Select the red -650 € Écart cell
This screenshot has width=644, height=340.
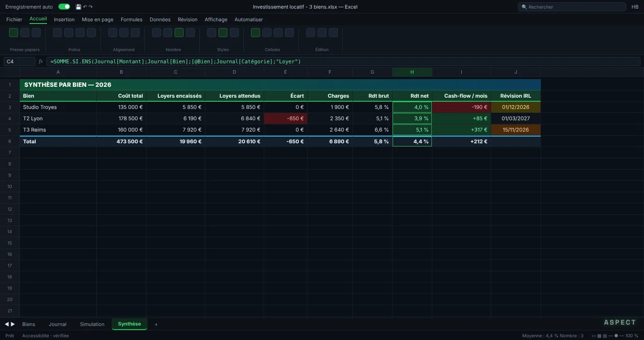click(285, 118)
